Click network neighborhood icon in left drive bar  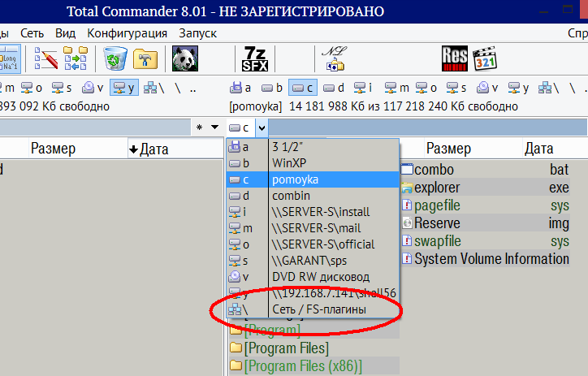coord(153,88)
